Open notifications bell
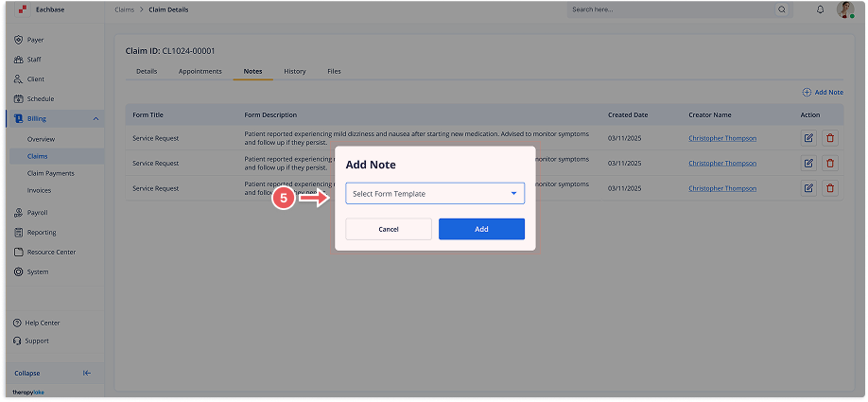 pos(821,9)
